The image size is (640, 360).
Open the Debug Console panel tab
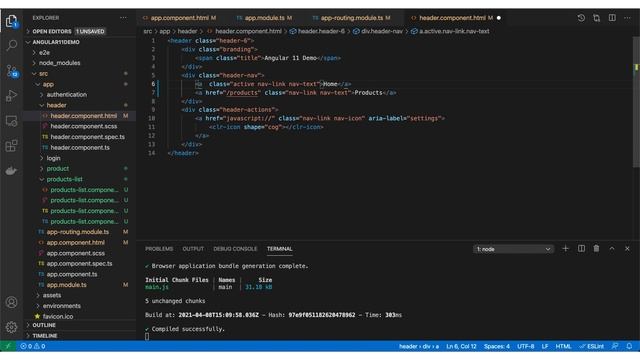click(235, 249)
